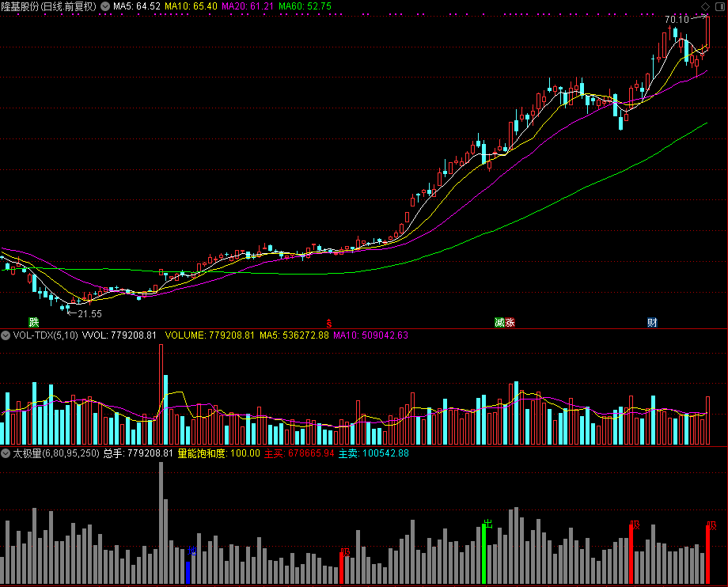This screenshot has width=728, height=587.
Task: Toggle the side panel icon in the chart's corner
Action: point(720,6)
